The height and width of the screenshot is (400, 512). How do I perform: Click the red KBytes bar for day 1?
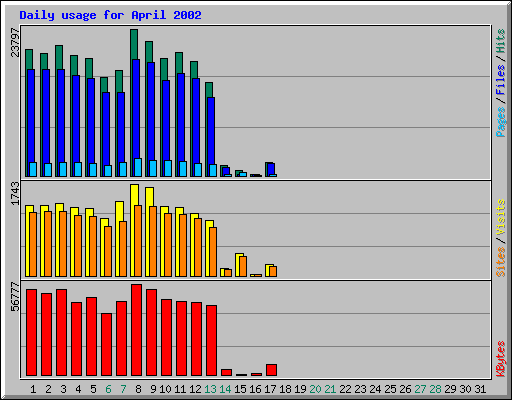pyautogui.click(x=31, y=332)
